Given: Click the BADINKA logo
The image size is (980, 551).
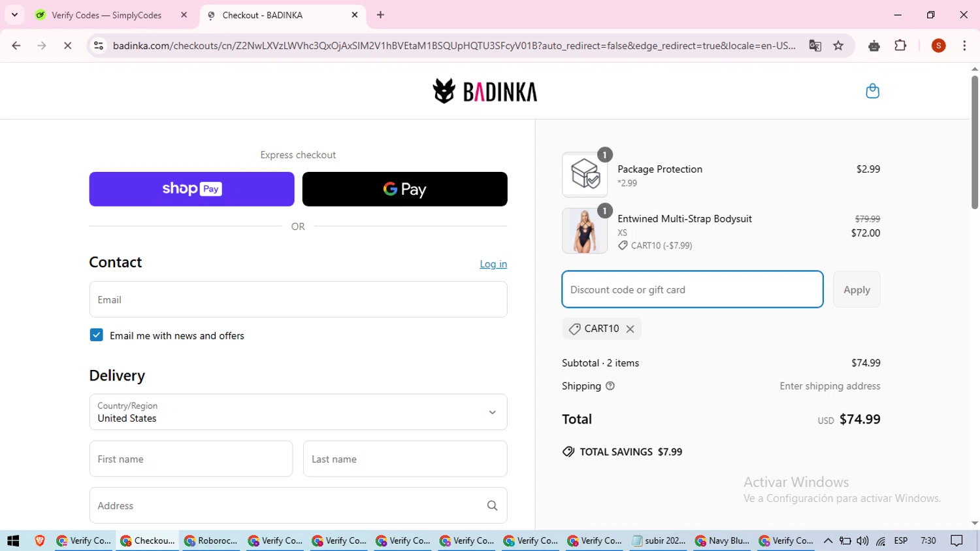Looking at the screenshot, I should 485,92.
